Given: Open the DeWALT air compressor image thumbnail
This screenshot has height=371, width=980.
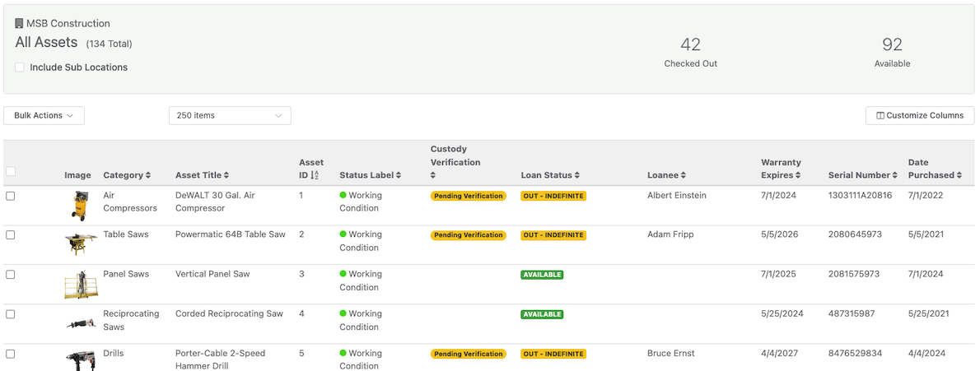Looking at the screenshot, I should click(x=78, y=206).
